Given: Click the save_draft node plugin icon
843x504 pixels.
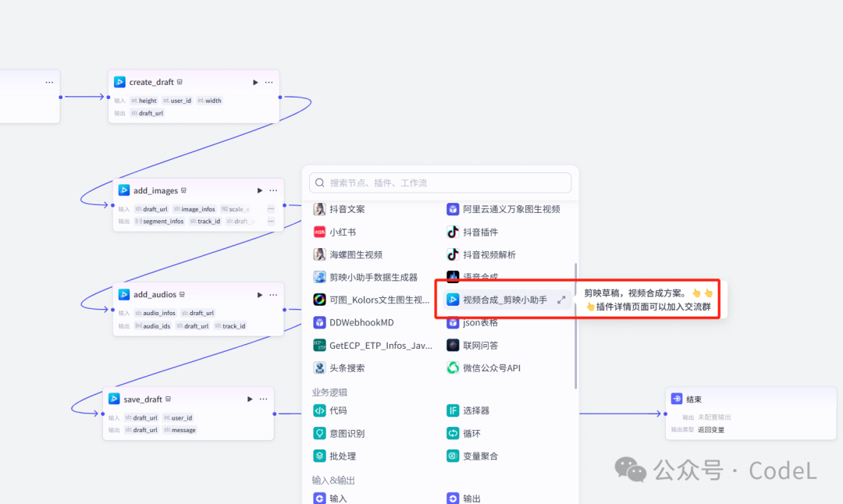Looking at the screenshot, I should point(114,399).
